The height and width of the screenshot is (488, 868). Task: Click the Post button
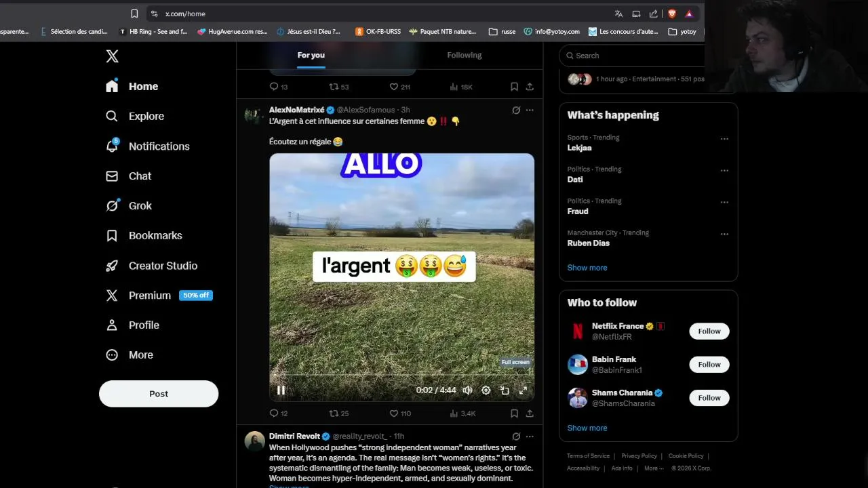tap(159, 394)
